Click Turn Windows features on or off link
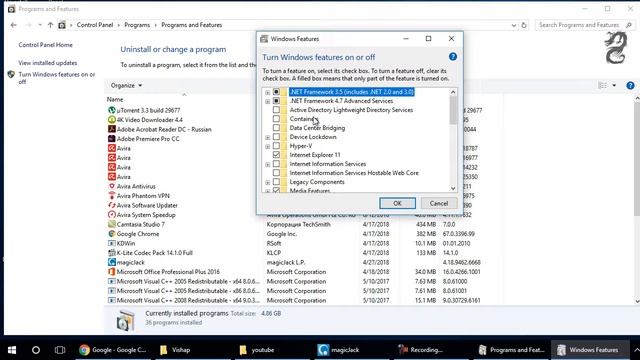 pyautogui.click(x=57, y=78)
